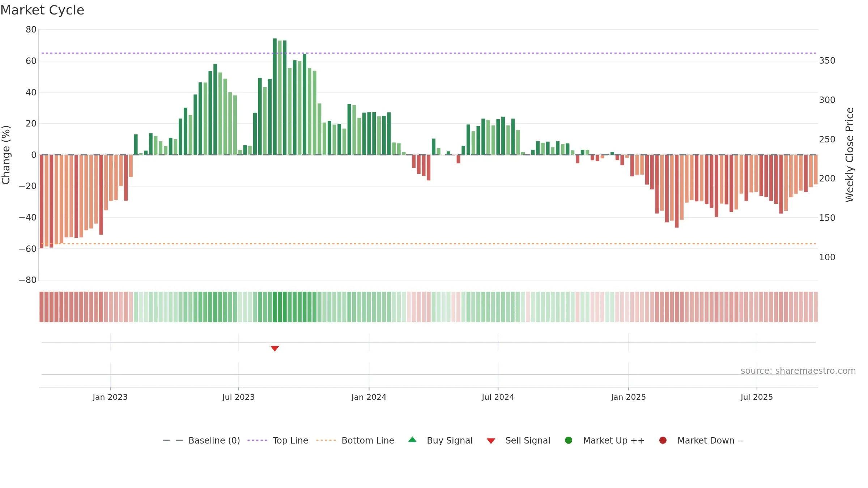Image resolution: width=868 pixels, height=488 pixels.
Task: Click the Jan 2025 axis label
Action: pyautogui.click(x=628, y=397)
